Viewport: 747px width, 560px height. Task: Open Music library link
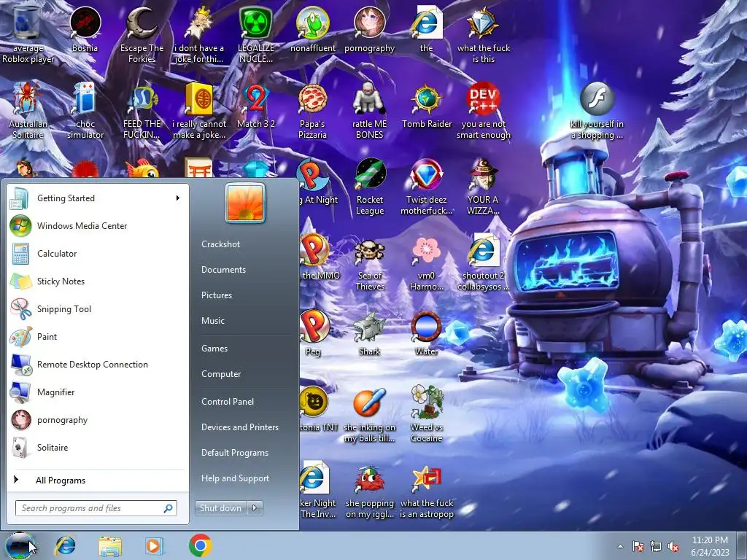tap(213, 321)
